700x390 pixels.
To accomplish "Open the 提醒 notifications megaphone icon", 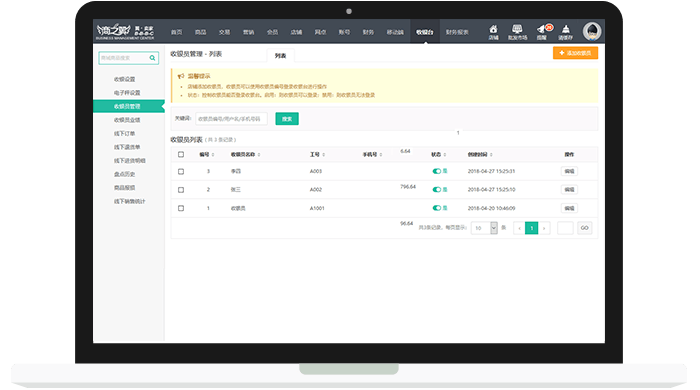I will tap(542, 32).
